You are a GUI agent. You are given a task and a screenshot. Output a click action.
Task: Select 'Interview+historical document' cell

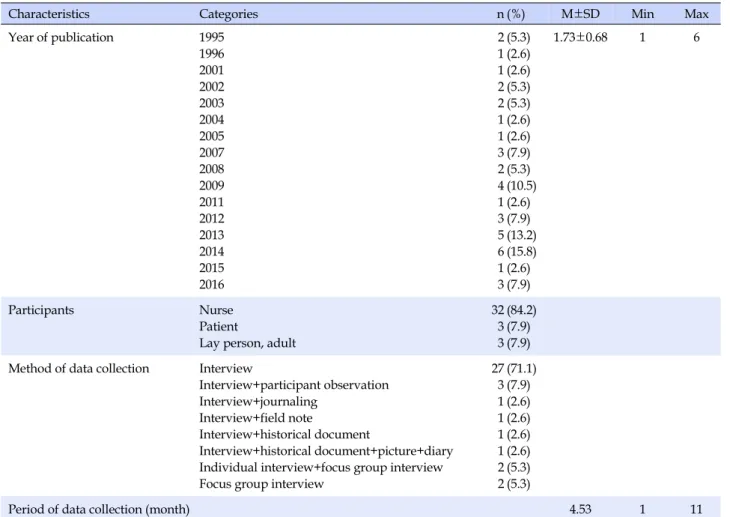(x=284, y=435)
